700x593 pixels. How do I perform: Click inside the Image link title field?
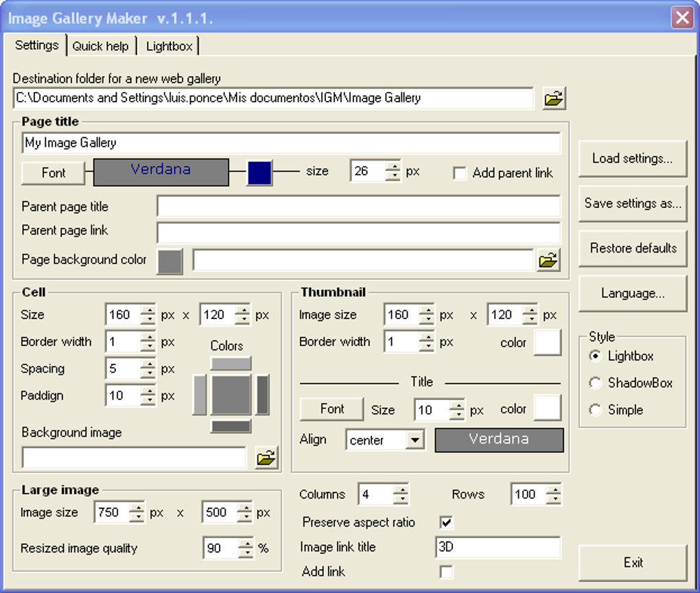[x=499, y=547]
